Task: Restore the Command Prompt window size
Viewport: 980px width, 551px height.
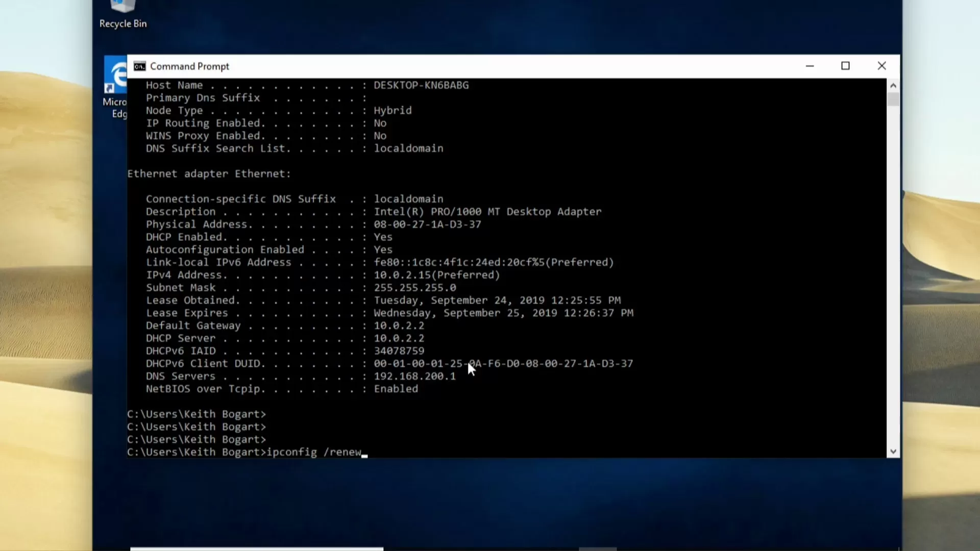Action: (846, 66)
